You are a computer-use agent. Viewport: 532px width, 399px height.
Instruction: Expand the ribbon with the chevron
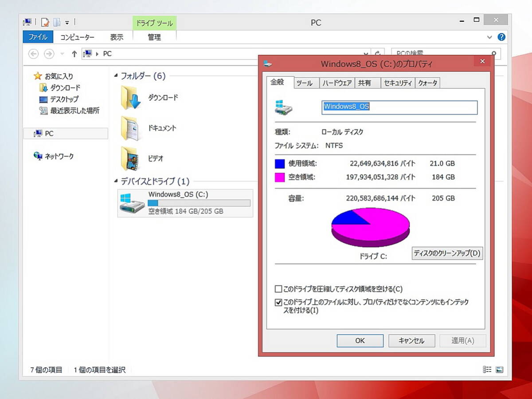click(489, 37)
